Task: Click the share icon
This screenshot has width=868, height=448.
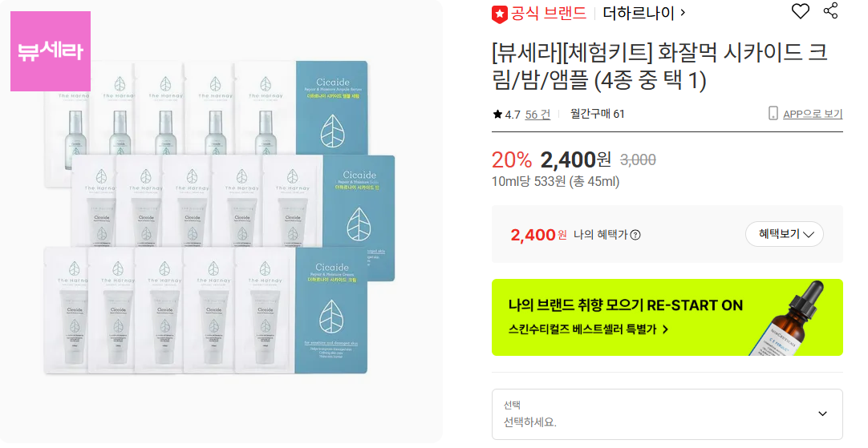Action: click(830, 10)
